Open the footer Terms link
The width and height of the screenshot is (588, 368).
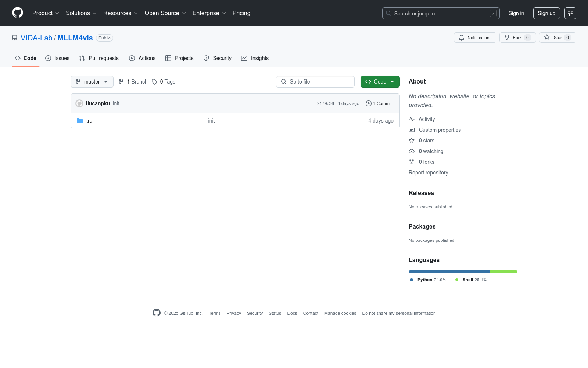215,313
